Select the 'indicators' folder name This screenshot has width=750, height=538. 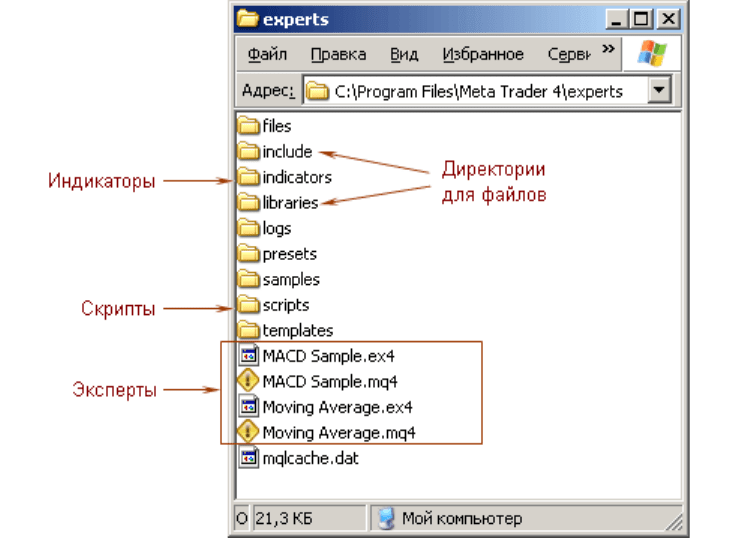click(x=297, y=177)
